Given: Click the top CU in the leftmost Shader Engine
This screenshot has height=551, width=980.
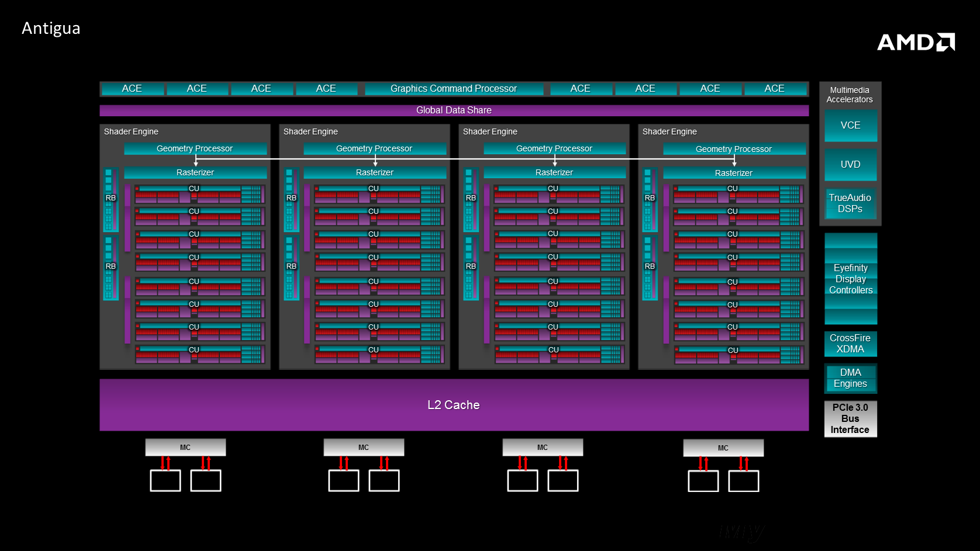Looking at the screenshot, I should [x=200, y=194].
